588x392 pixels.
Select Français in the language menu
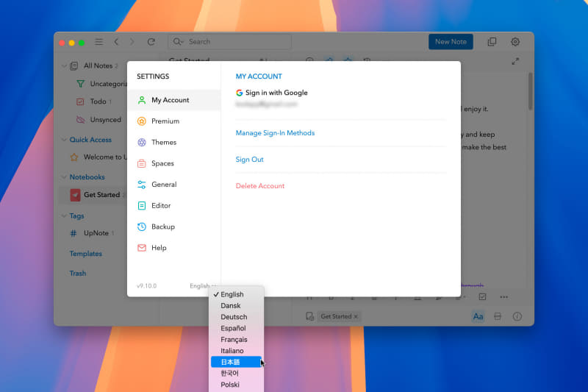pos(236,340)
